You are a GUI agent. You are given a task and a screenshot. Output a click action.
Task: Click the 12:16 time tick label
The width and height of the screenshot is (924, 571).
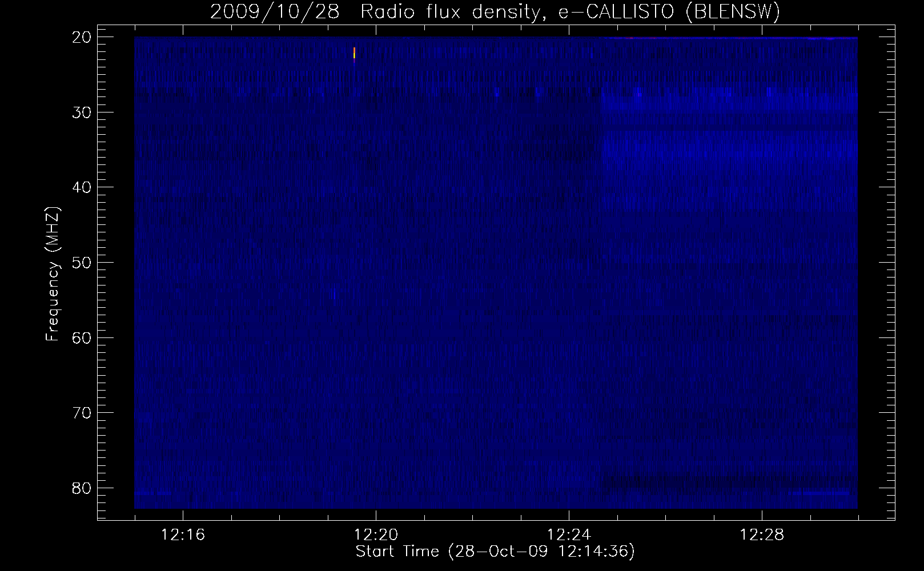(x=183, y=535)
